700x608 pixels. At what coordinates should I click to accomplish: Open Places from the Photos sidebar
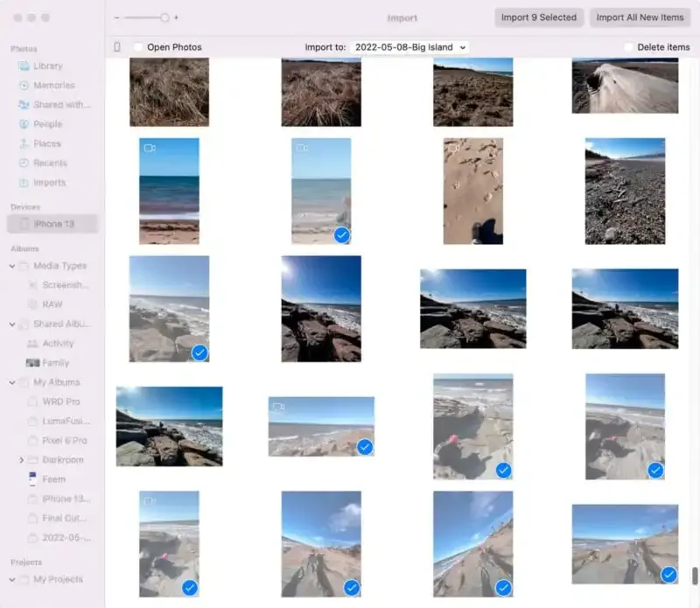click(49, 143)
